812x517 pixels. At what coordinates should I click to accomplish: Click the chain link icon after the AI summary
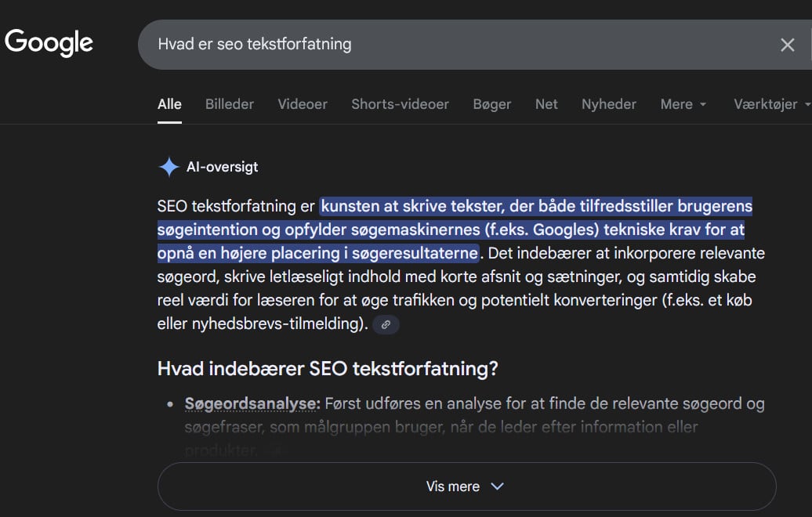[x=385, y=324]
